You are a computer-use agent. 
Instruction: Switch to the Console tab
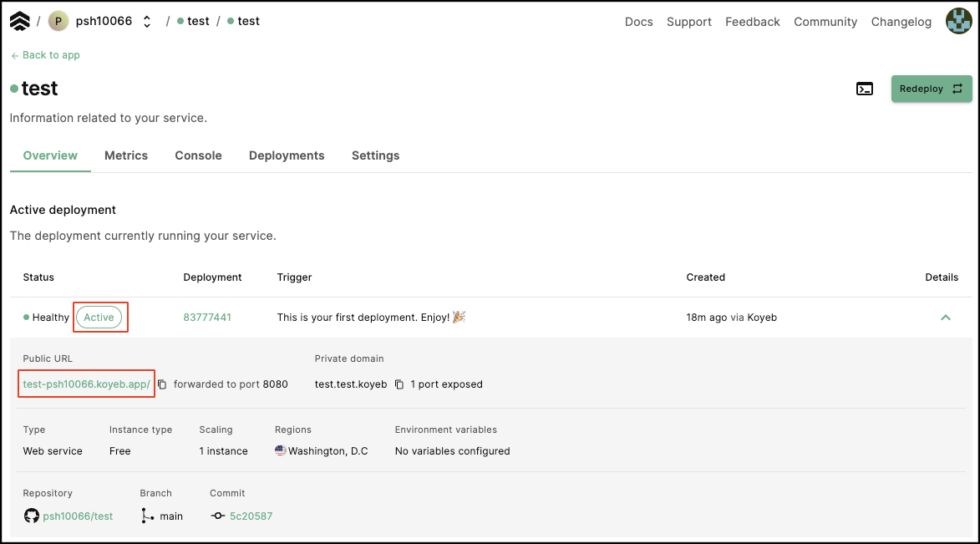(x=198, y=155)
